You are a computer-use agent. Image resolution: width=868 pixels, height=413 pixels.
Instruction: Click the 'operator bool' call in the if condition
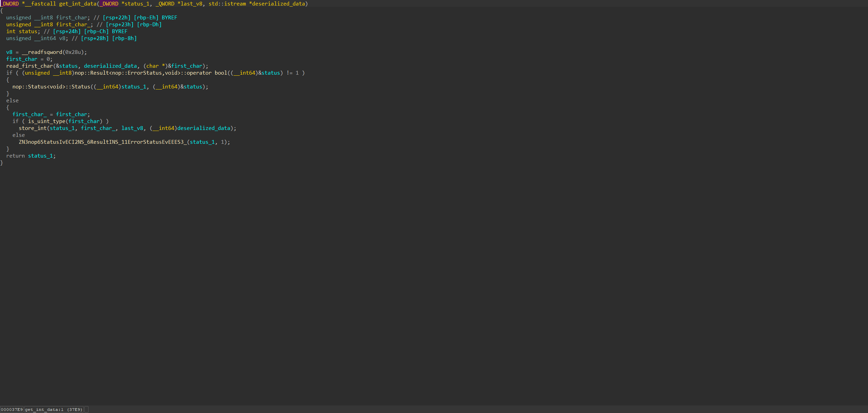pos(207,73)
